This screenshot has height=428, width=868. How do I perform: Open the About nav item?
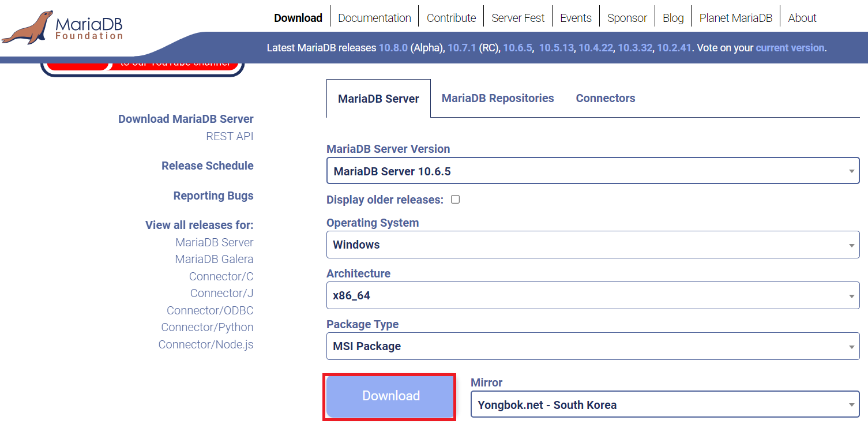coord(802,18)
